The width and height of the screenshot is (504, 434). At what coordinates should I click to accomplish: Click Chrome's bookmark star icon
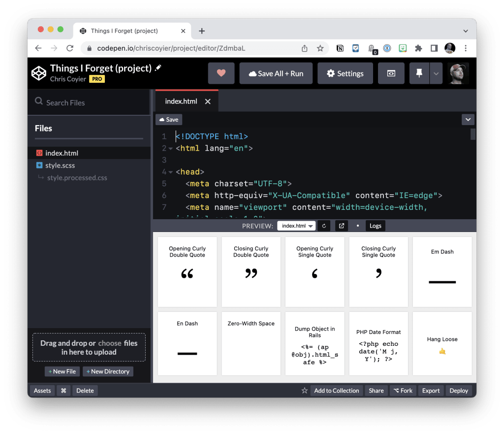[x=320, y=48]
